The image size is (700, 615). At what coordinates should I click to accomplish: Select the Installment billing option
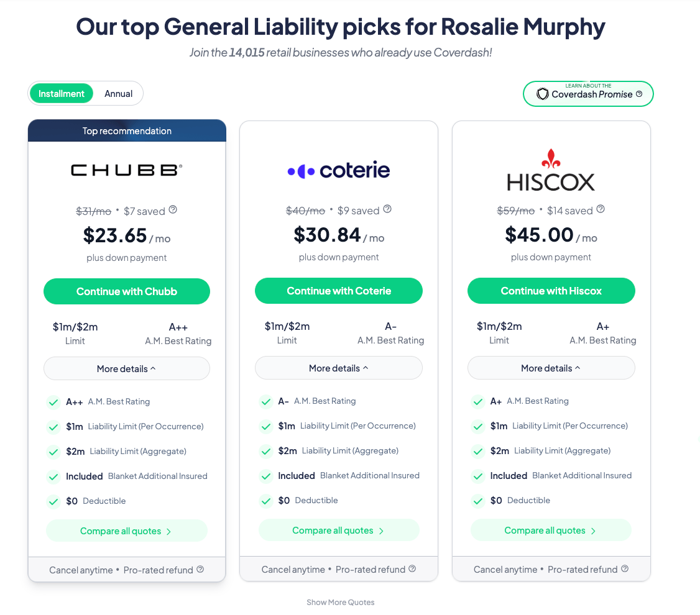click(x=62, y=94)
